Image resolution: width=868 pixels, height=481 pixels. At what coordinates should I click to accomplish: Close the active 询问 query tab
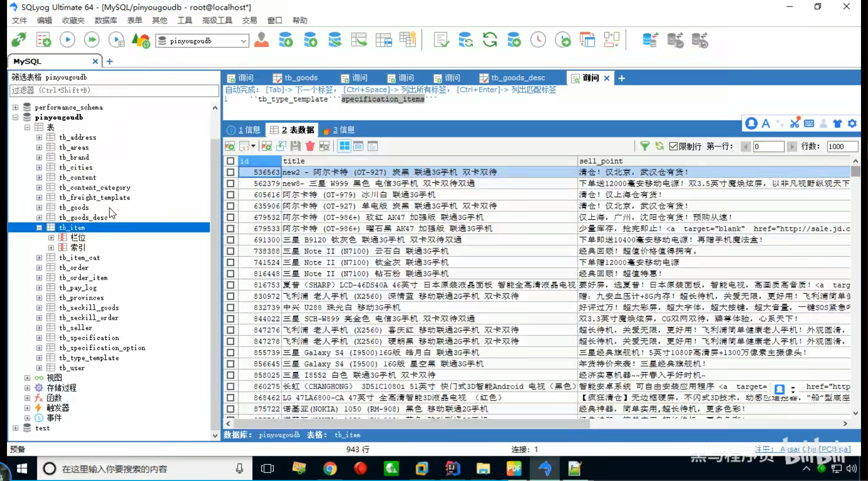607,78
